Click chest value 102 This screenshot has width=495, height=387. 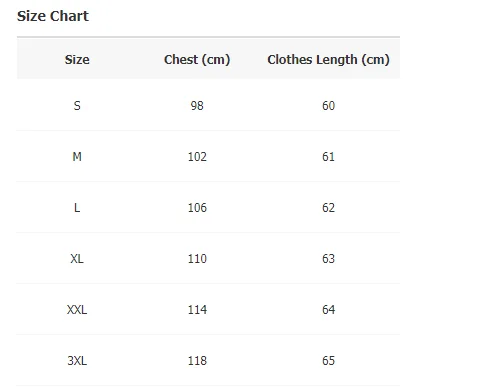click(x=197, y=157)
